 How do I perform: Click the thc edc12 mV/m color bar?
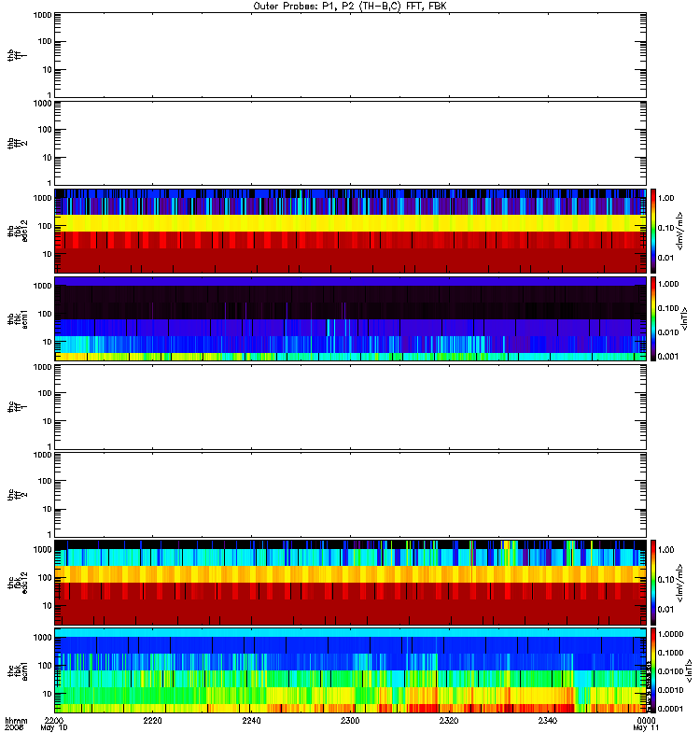(653, 583)
